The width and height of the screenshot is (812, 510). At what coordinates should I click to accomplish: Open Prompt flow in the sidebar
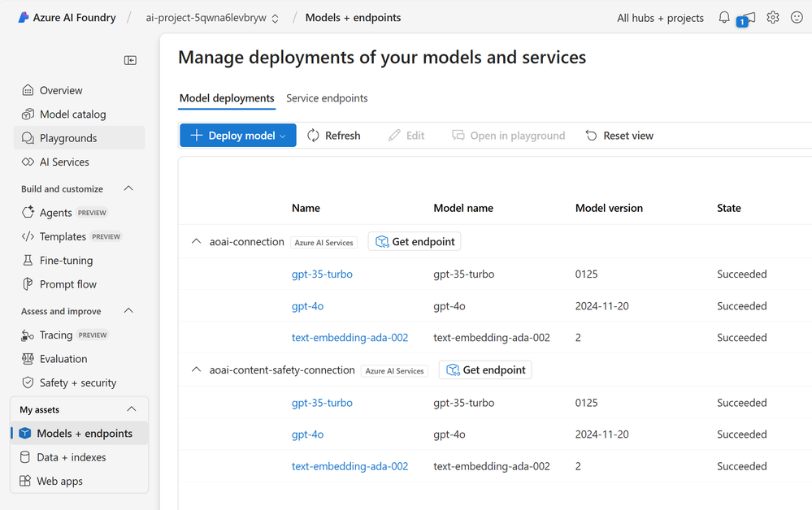[79, 284]
